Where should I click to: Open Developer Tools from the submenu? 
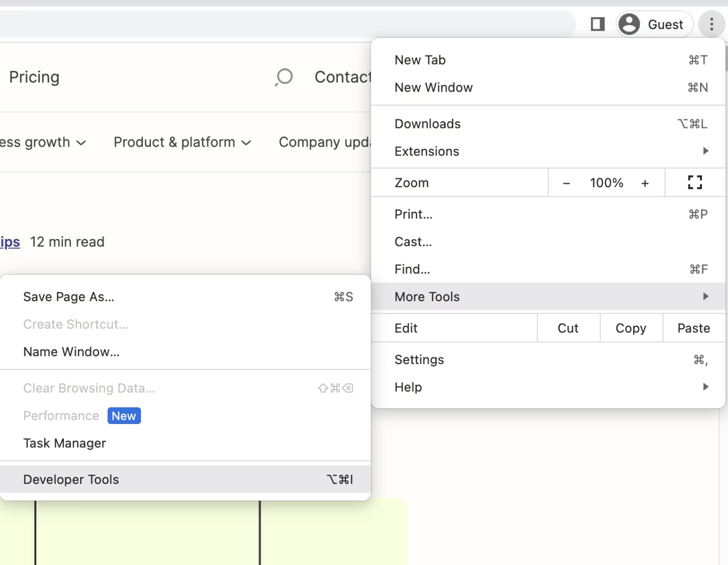point(71,479)
